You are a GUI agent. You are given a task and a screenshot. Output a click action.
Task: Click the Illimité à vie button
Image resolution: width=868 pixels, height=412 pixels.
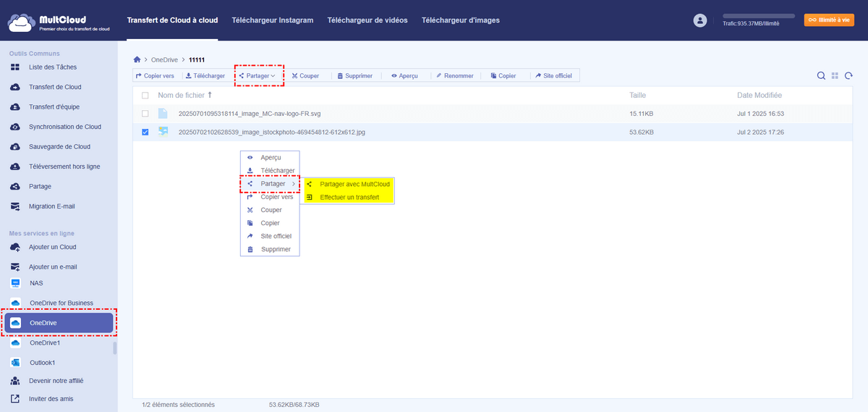[x=829, y=20]
